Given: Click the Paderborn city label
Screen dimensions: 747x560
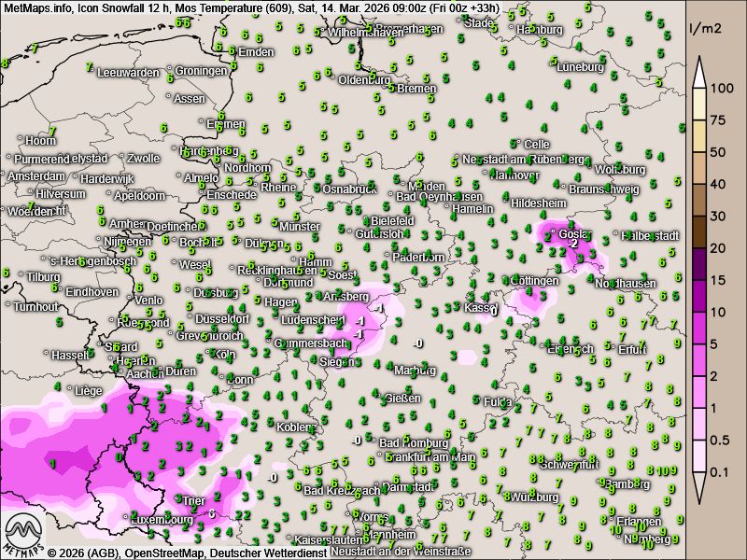Looking at the screenshot, I should click(418, 257).
